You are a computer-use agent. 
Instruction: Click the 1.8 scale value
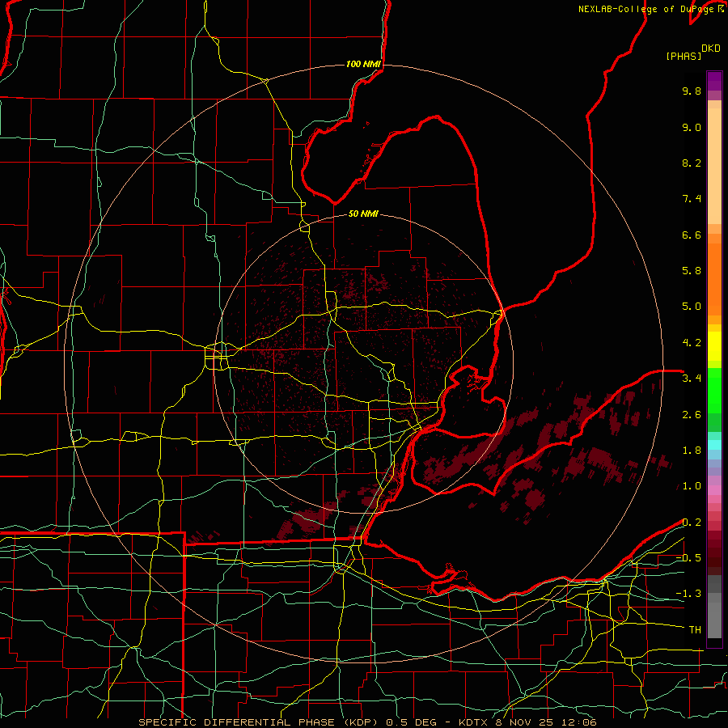click(692, 451)
